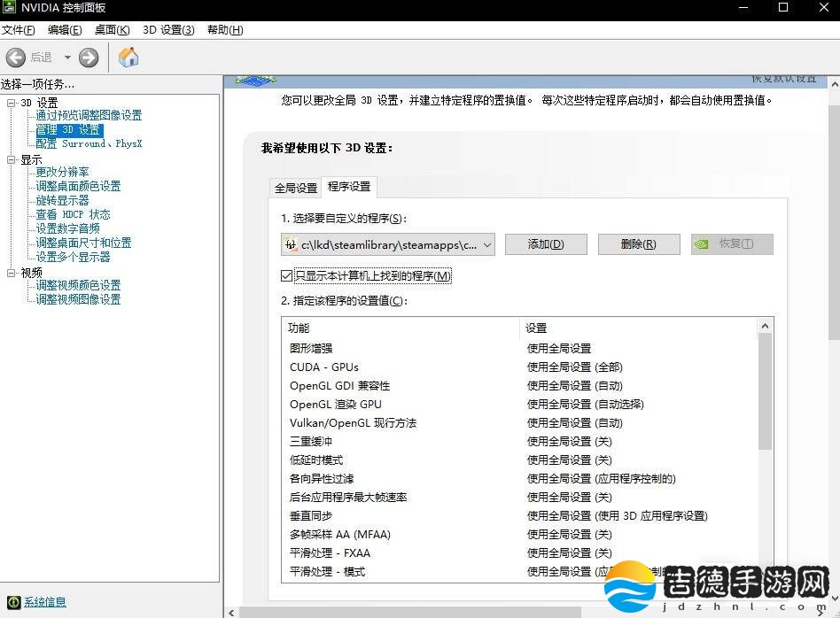This screenshot has height=618, width=840.
Task: Click 使用全局设置 (使用 3D 应用程序设置) value
Action: pos(617,515)
